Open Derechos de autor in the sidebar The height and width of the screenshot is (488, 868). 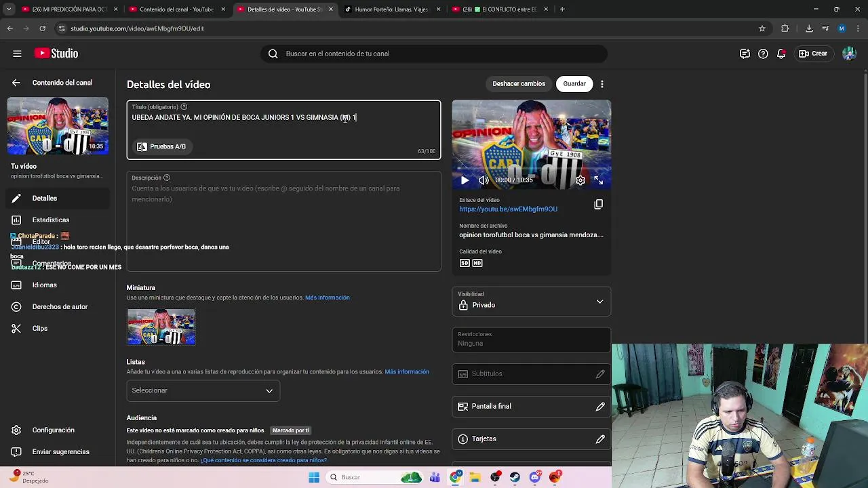tap(58, 307)
